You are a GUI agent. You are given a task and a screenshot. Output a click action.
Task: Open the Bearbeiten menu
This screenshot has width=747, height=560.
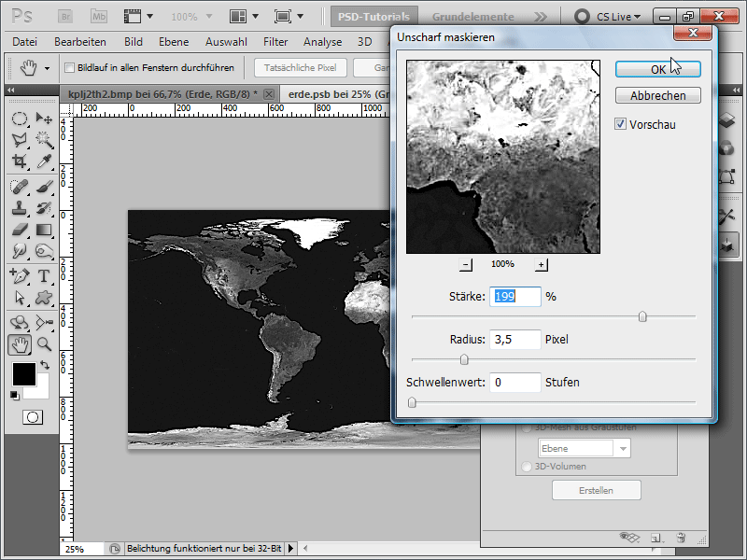(x=80, y=42)
